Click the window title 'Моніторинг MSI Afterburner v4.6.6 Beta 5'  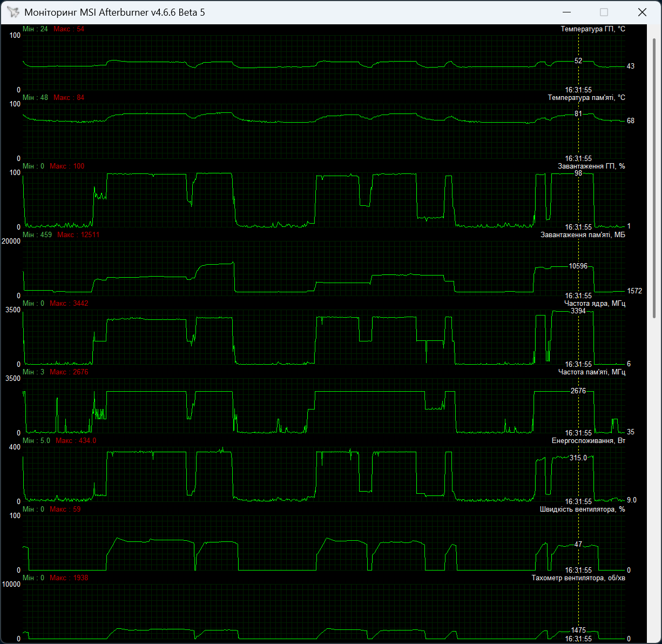114,12
